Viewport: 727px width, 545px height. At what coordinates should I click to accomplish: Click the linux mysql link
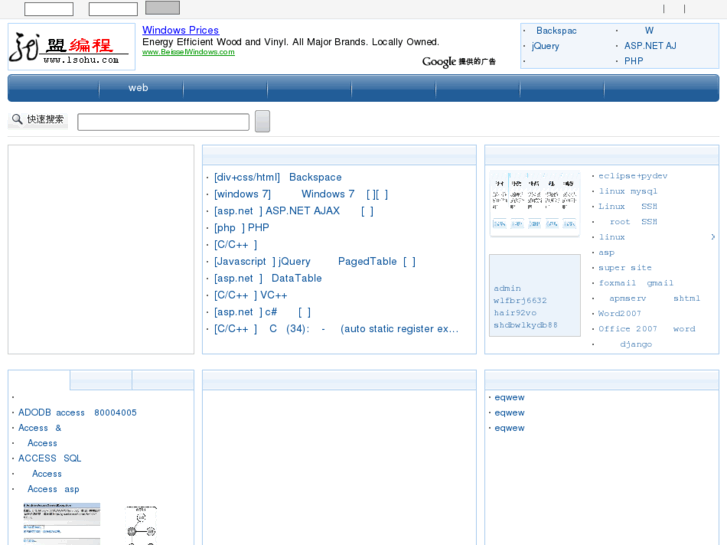(628, 191)
